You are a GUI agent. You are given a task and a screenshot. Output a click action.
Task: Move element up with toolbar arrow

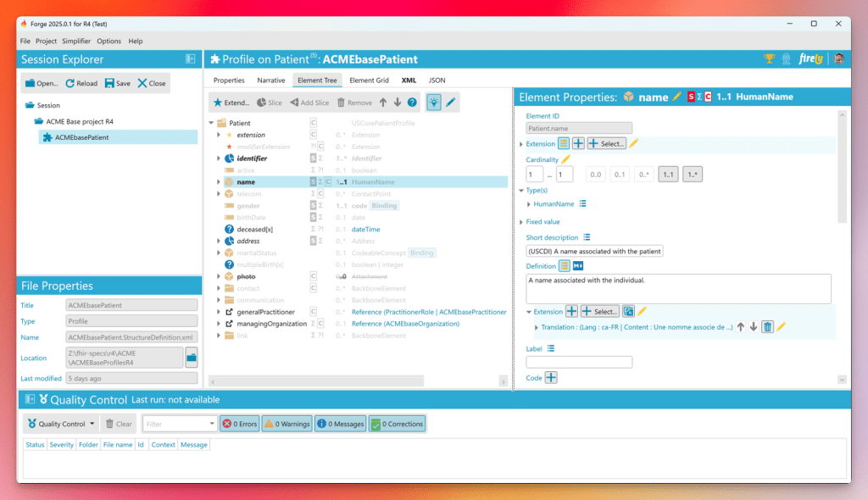(383, 103)
